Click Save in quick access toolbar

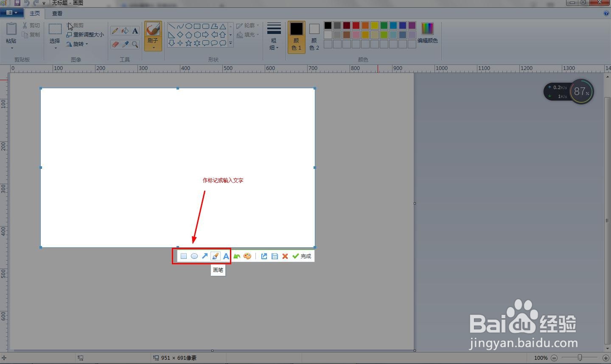click(17, 3)
